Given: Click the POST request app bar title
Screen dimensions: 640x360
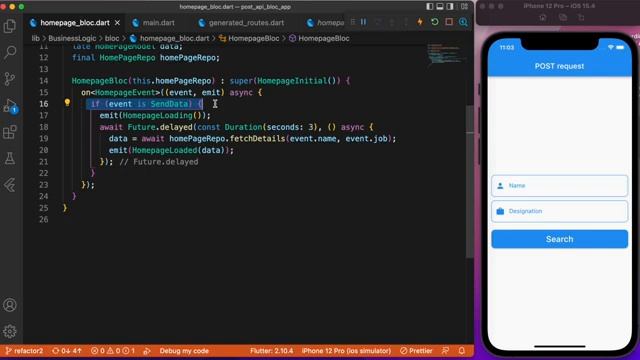Looking at the screenshot, I should coord(559,66).
